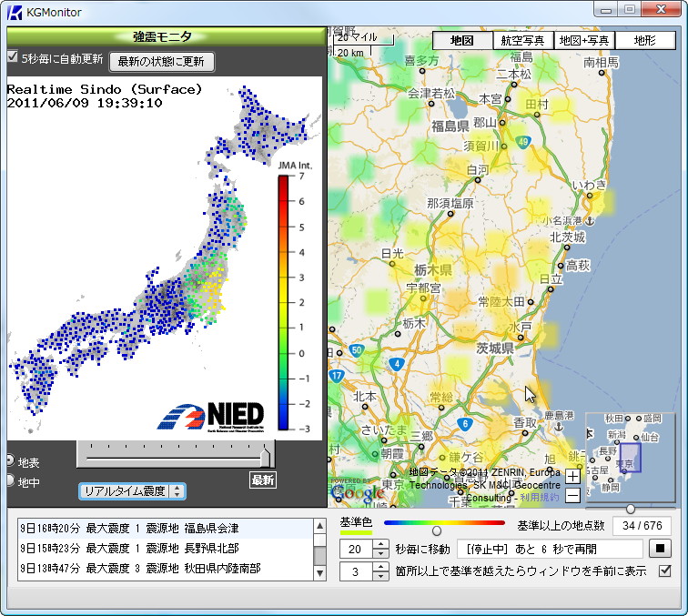Click 宇都宮 city marker on map
This screenshot has width=688, height=616.
(423, 298)
